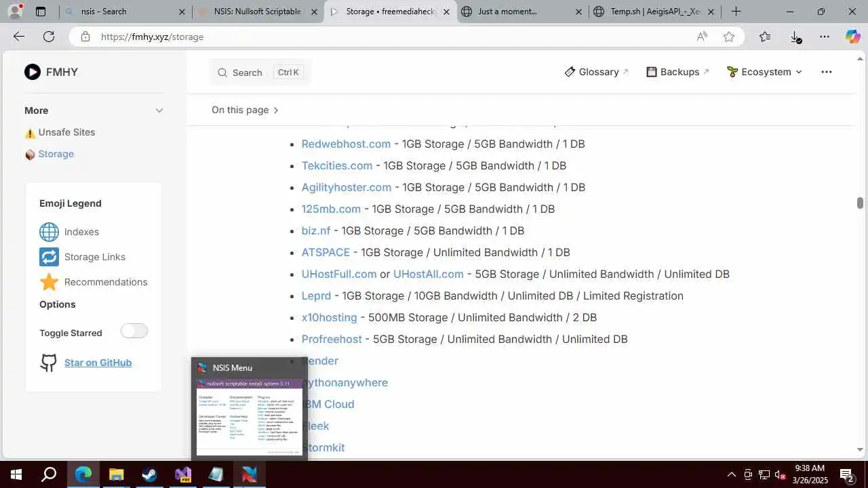Open the Tekcities.com link
Screen dimensions: 868x488
click(x=337, y=165)
